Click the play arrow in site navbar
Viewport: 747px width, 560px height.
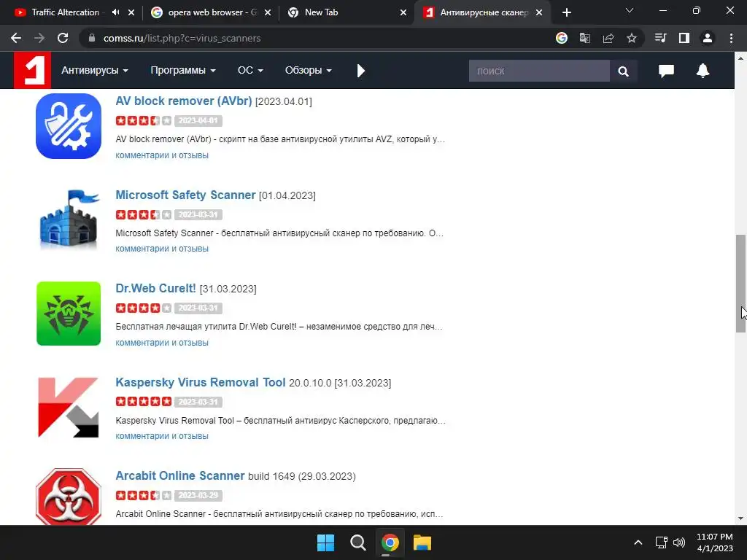point(360,71)
